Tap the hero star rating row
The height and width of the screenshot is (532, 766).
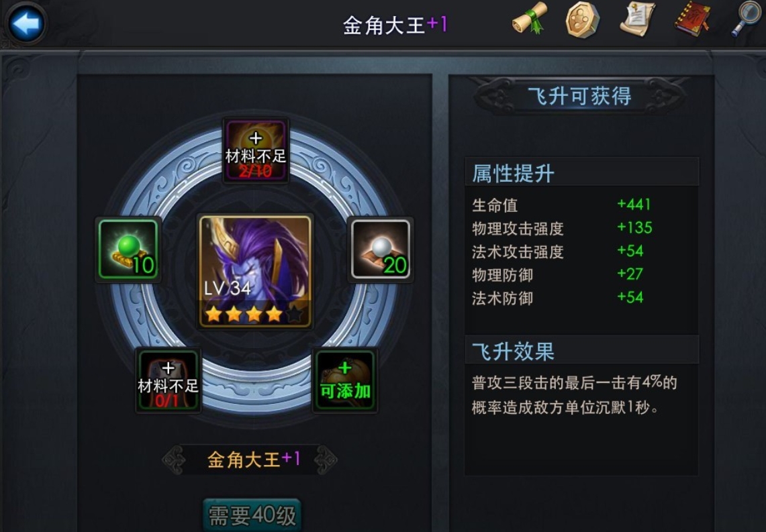click(x=254, y=315)
